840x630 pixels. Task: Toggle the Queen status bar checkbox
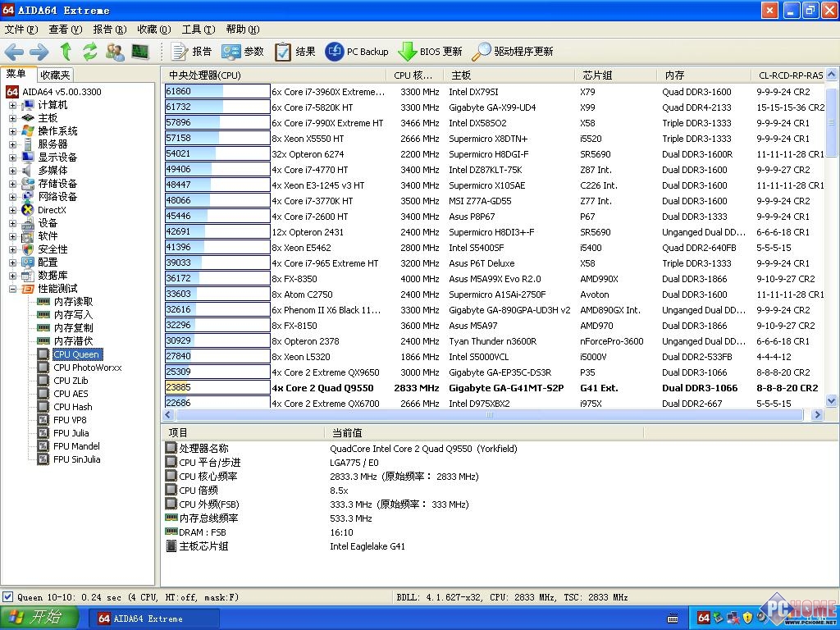pyautogui.click(x=8, y=597)
